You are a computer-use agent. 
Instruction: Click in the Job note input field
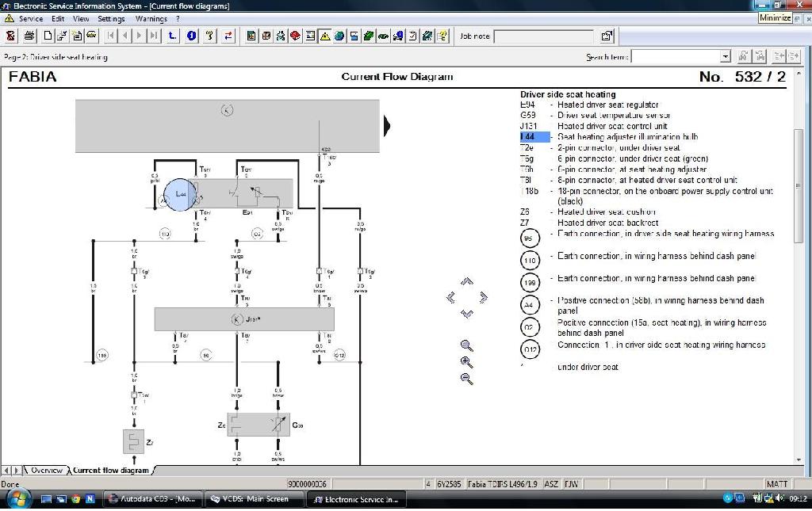pos(544,36)
